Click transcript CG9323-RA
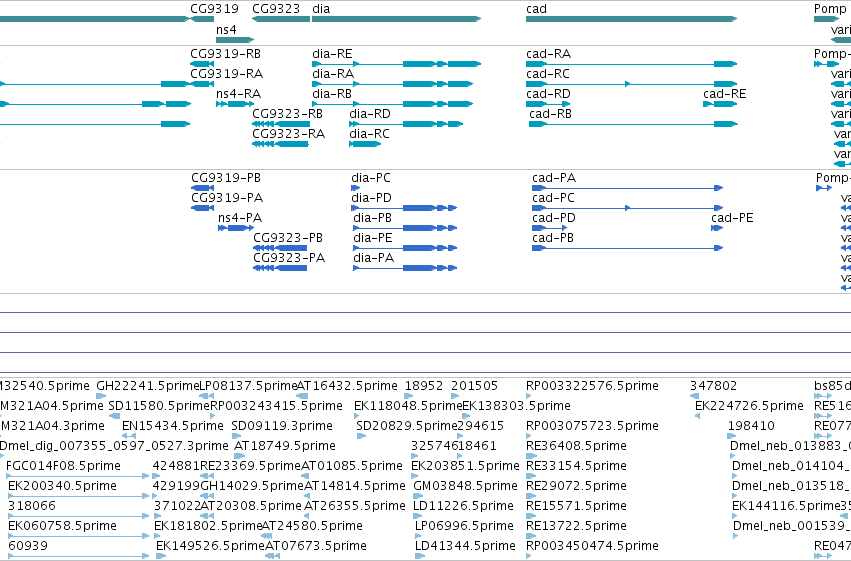This screenshot has width=851, height=561. pos(288,134)
